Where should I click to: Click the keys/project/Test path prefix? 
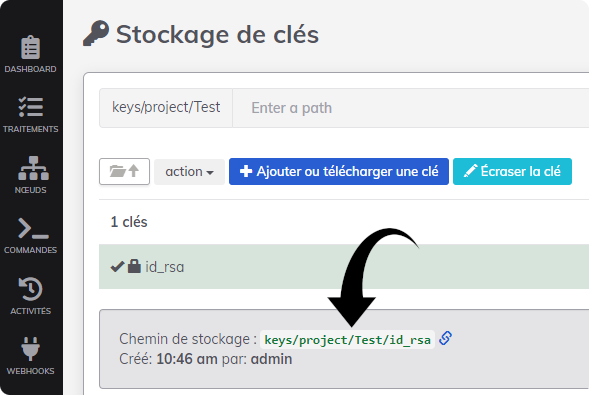[x=166, y=108]
